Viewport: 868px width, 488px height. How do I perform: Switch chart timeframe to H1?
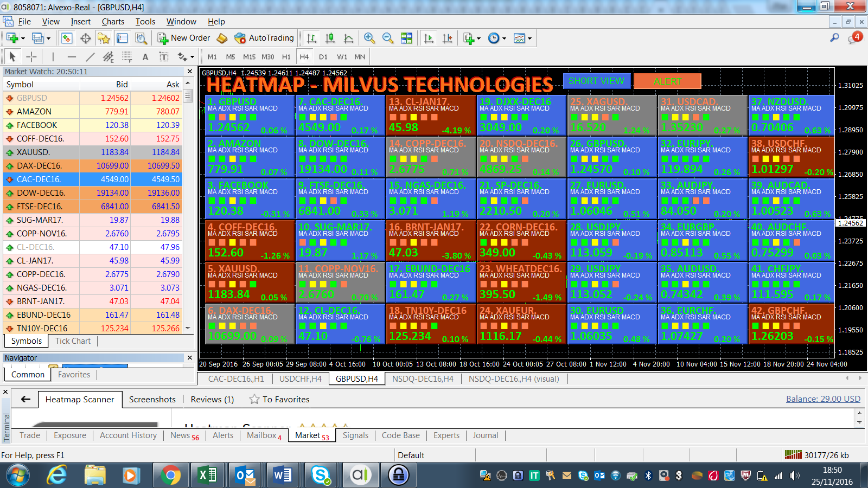[286, 57]
